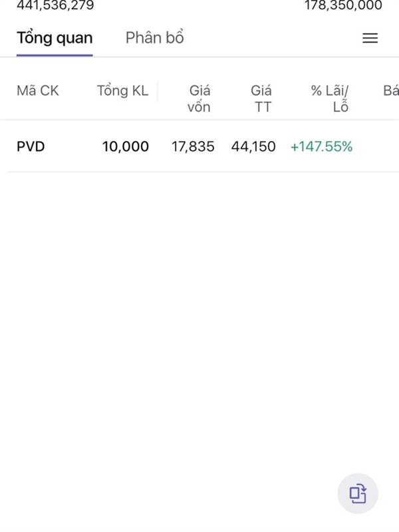Click the divider after Tổng KL header
The height and width of the screenshot is (532, 399).
tap(158, 92)
